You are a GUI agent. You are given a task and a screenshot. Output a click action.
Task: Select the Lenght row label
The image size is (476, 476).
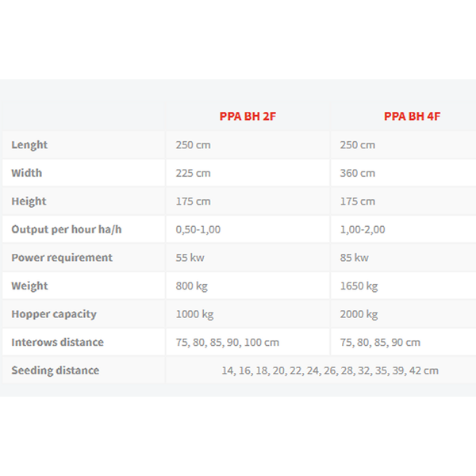[x=29, y=145]
